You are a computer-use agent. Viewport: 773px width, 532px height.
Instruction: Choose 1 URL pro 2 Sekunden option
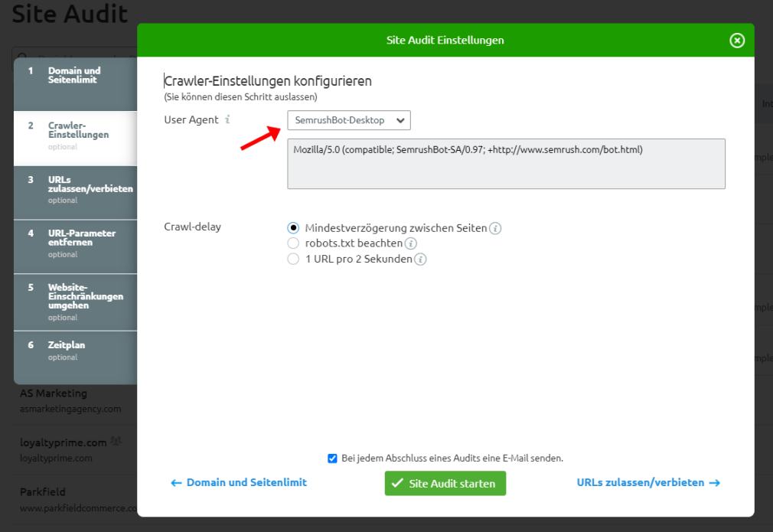[x=293, y=259]
